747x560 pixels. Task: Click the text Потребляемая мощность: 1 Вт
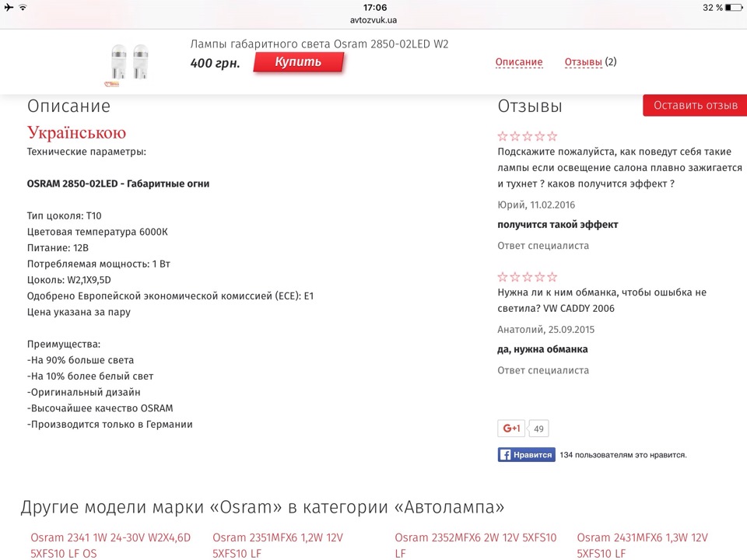pos(99,264)
